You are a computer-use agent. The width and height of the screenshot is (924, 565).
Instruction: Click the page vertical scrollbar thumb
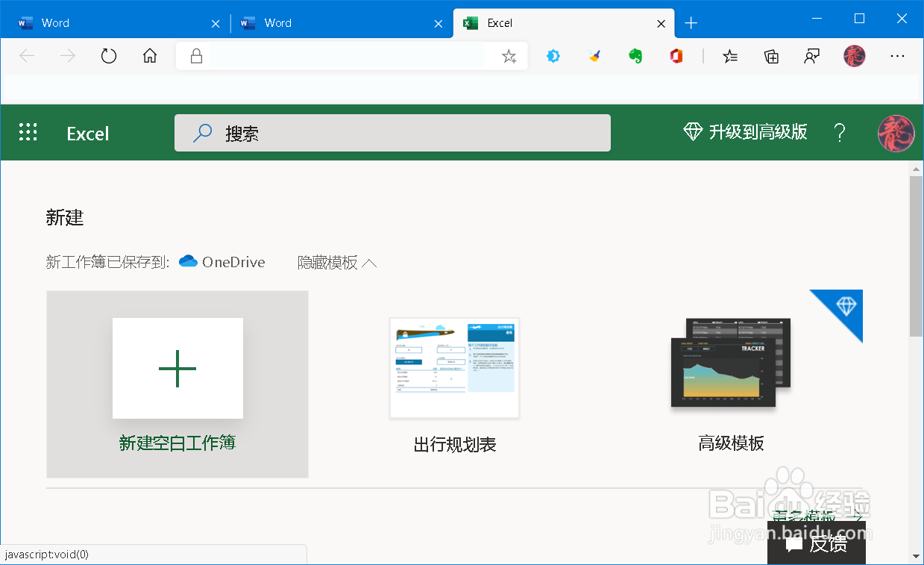tap(917, 257)
